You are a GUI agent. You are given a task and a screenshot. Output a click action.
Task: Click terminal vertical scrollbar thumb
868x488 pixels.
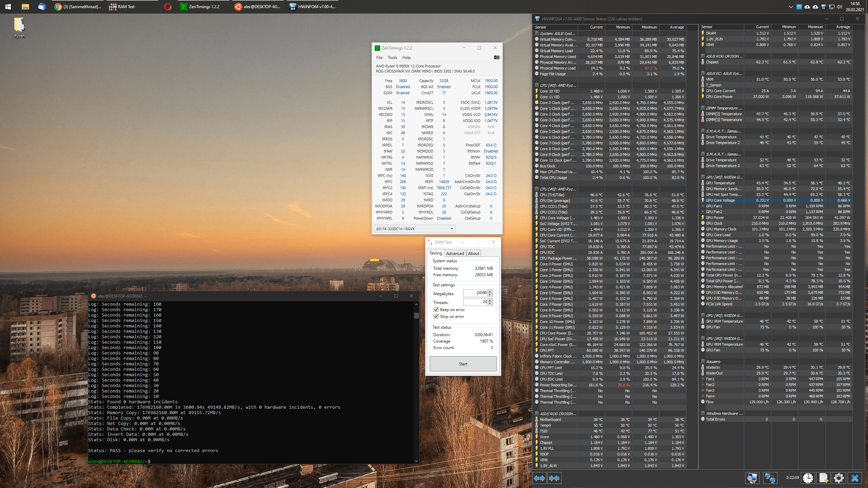coord(416,316)
